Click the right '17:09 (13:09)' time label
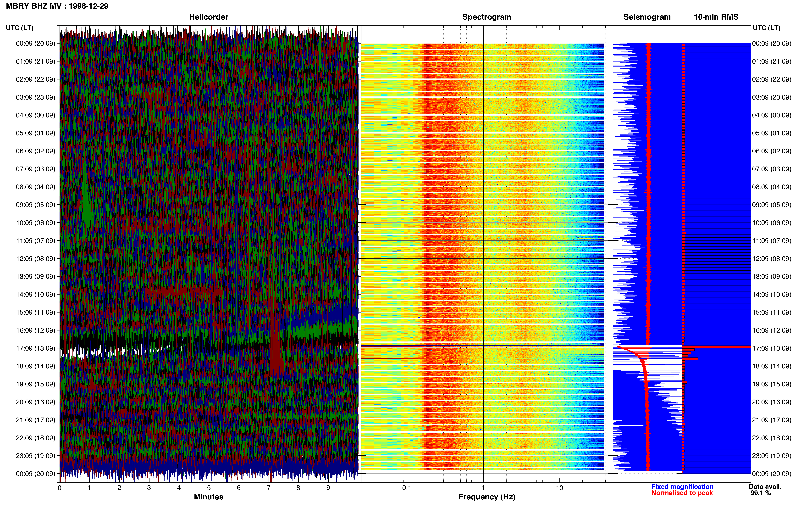 pos(772,348)
